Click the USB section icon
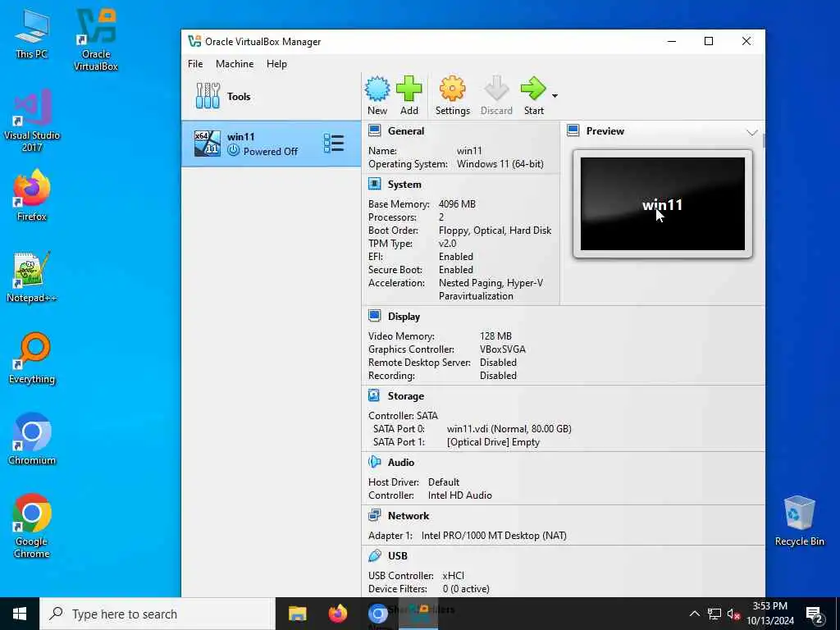 tap(374, 555)
